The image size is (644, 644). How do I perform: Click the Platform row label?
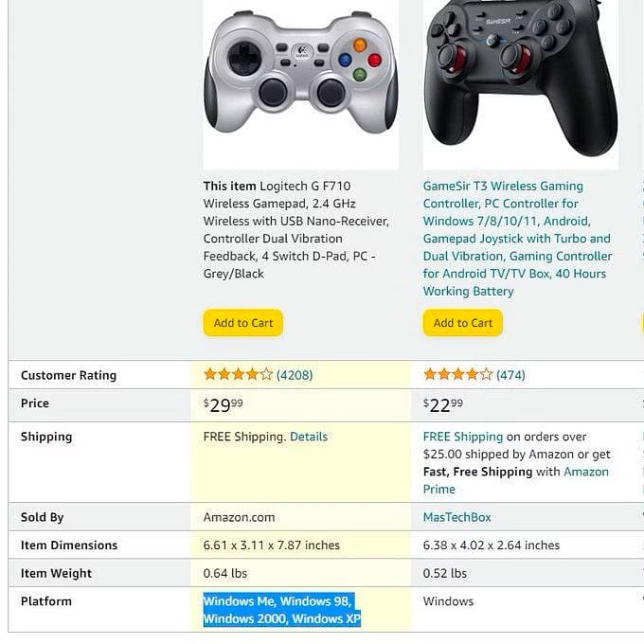[46, 601]
